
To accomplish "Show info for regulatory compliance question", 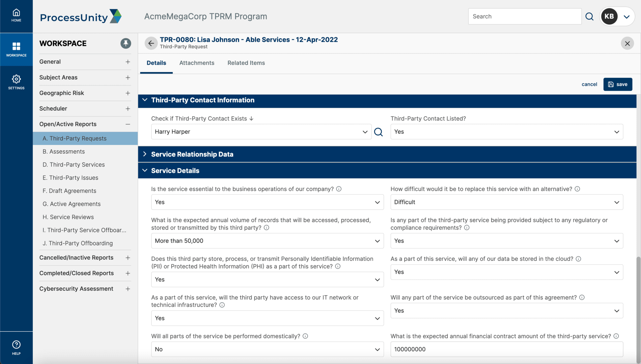I will click(x=467, y=228).
